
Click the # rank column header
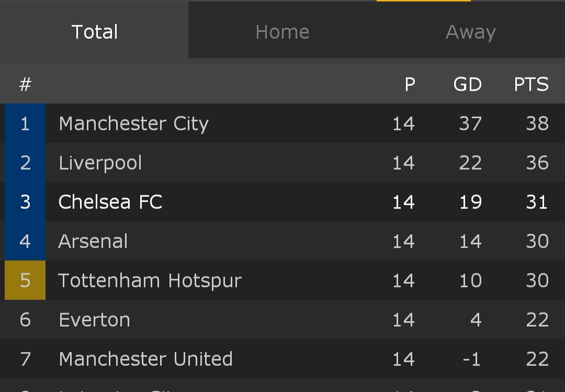[25, 84]
